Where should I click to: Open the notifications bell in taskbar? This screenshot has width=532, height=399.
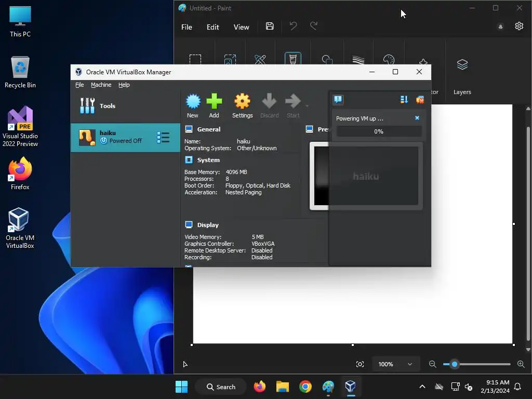(x=518, y=387)
